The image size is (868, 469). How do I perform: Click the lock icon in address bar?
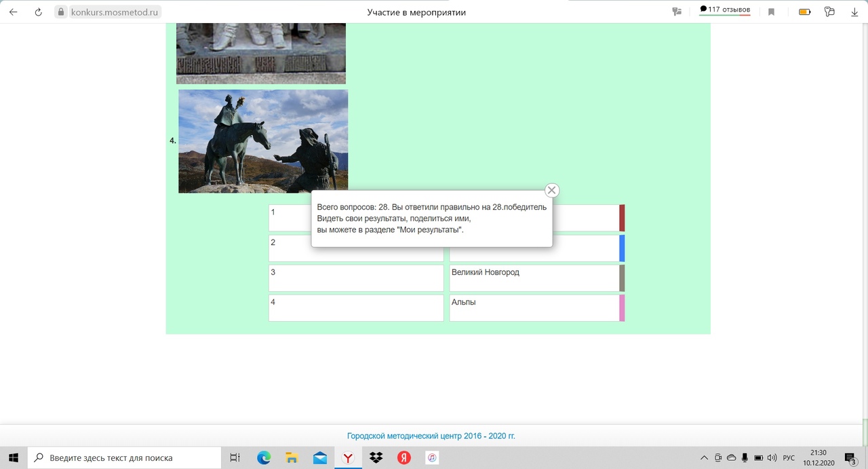click(x=61, y=12)
